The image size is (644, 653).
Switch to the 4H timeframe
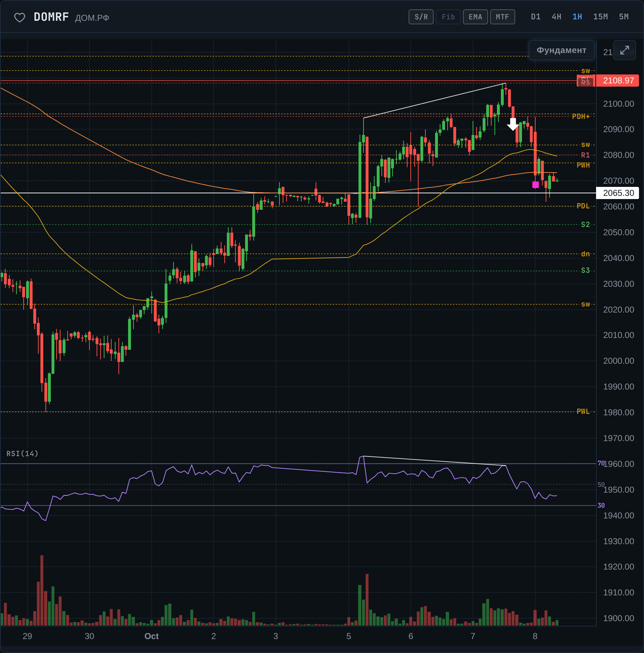[556, 17]
